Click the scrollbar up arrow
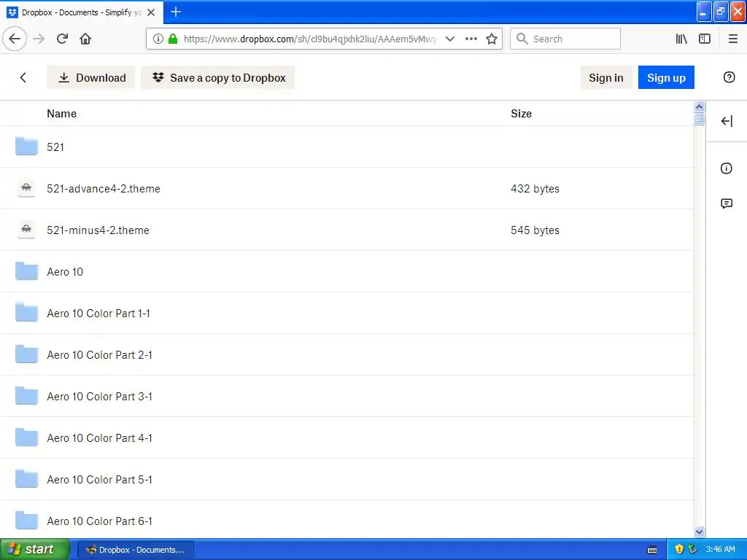The height and width of the screenshot is (560, 747). [x=699, y=106]
